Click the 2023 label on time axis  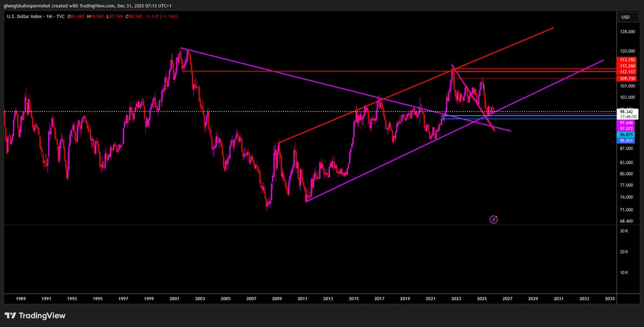pyautogui.click(x=456, y=298)
